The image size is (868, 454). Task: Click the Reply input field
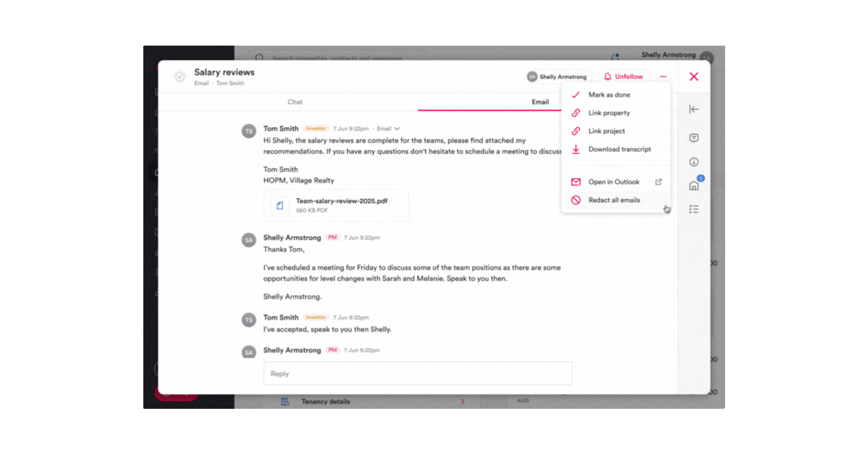(x=418, y=374)
